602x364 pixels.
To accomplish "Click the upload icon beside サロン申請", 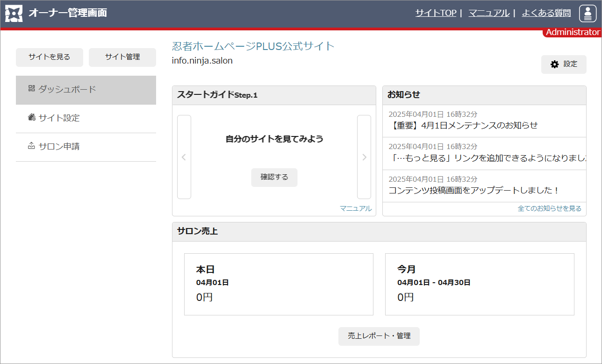I will (x=32, y=146).
